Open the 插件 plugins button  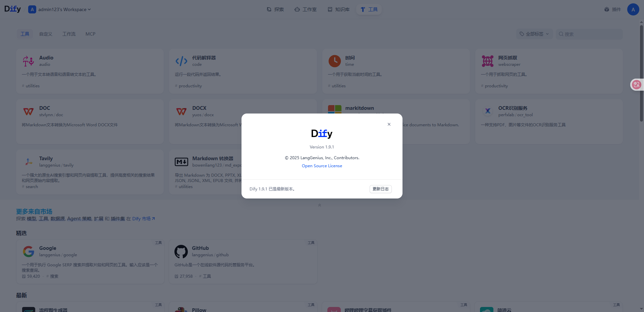point(613,9)
